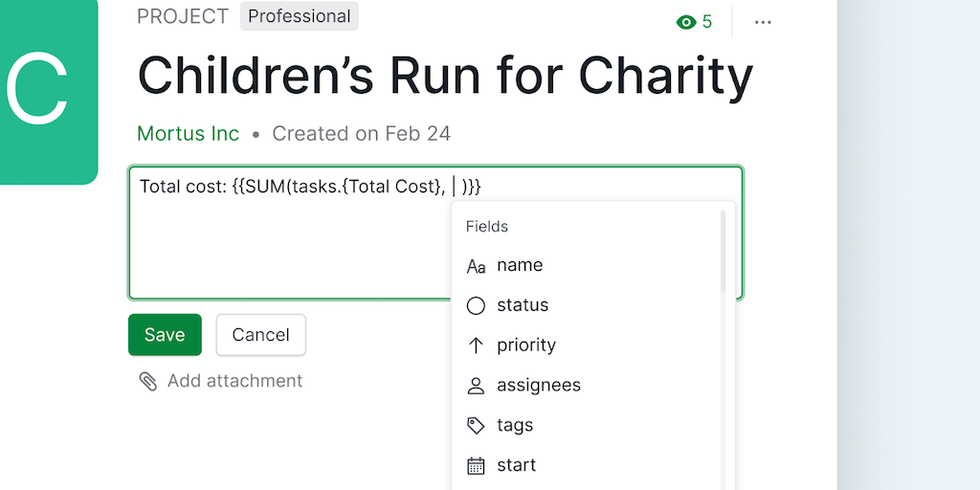
Task: Pick priority in the Fields dropdown
Action: [526, 345]
